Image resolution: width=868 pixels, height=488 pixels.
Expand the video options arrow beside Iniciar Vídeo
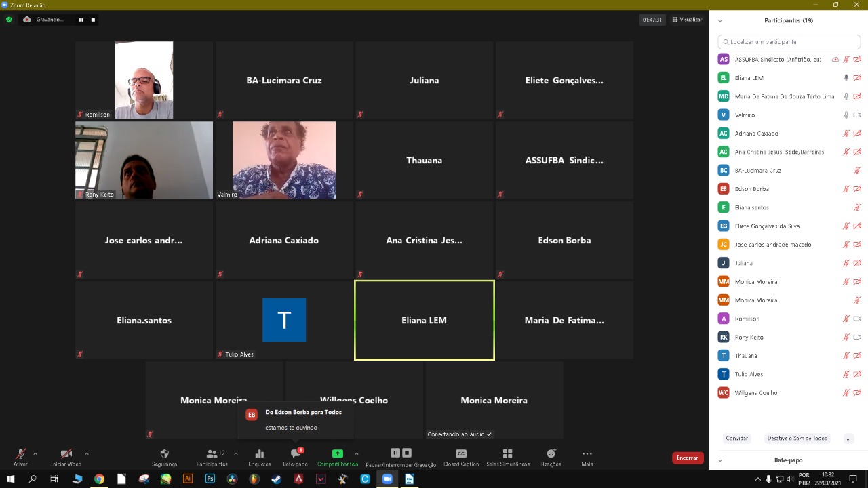coord(87,453)
